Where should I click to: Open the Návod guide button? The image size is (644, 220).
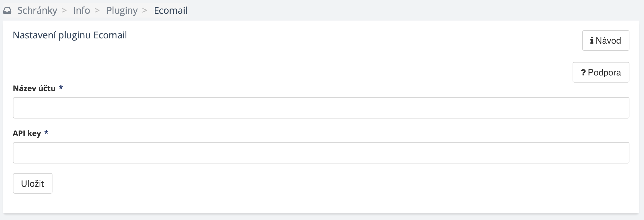click(x=605, y=41)
